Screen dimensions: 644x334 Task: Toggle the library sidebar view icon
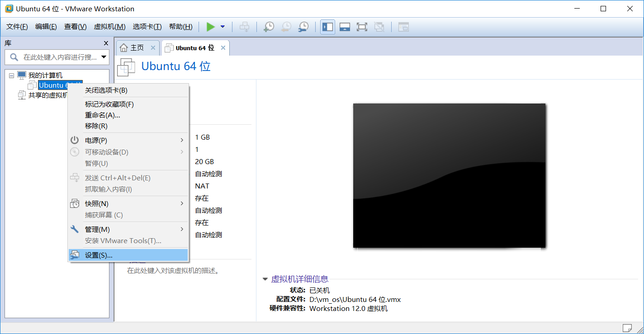(327, 27)
